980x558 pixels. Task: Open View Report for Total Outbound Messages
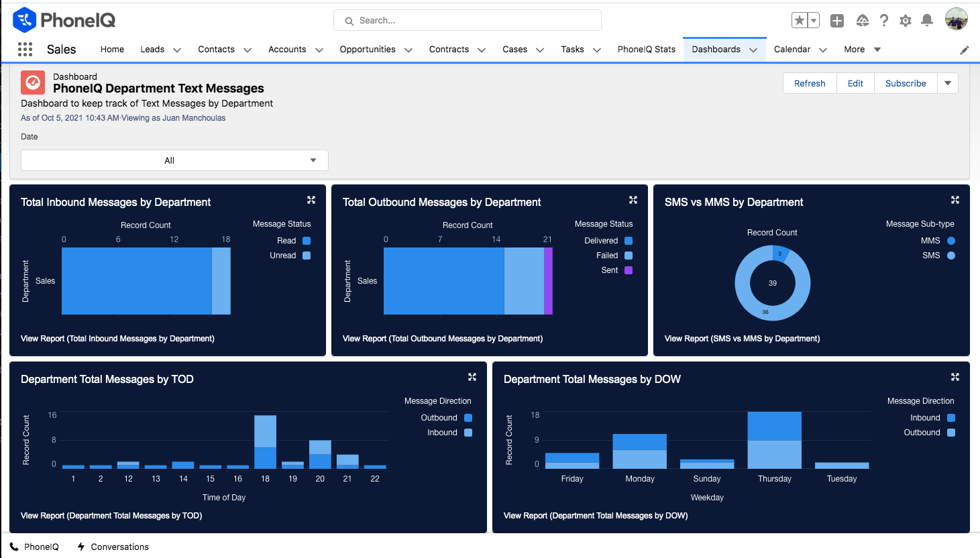click(x=443, y=339)
